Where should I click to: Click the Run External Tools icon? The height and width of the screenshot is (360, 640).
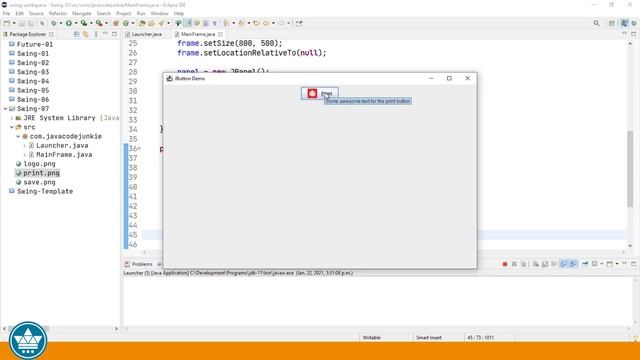(x=99, y=23)
